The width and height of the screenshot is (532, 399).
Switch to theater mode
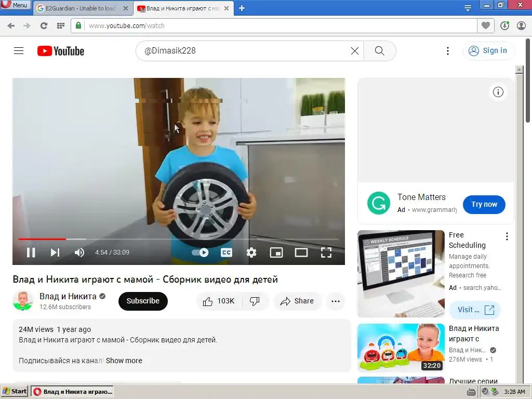(x=301, y=252)
